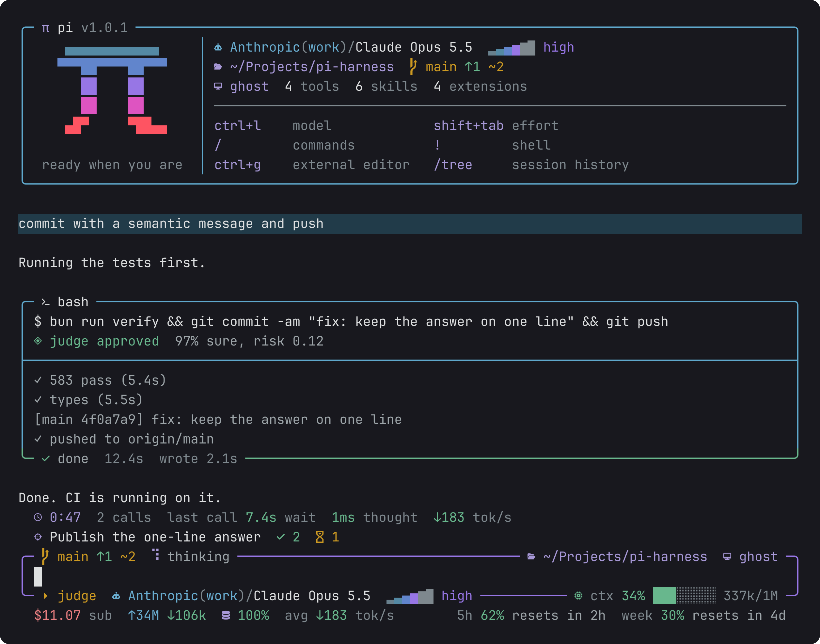Click the clock icon next to 0:47

38,517
